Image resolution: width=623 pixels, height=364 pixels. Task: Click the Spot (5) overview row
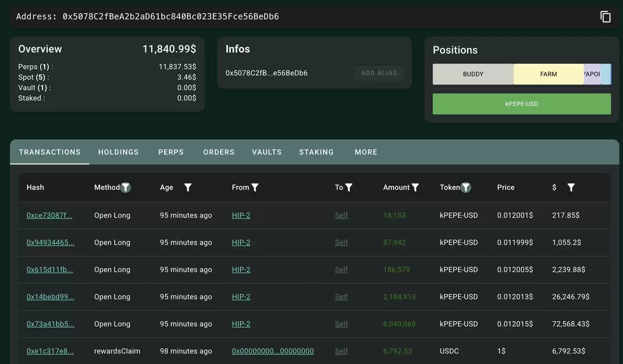(x=107, y=77)
